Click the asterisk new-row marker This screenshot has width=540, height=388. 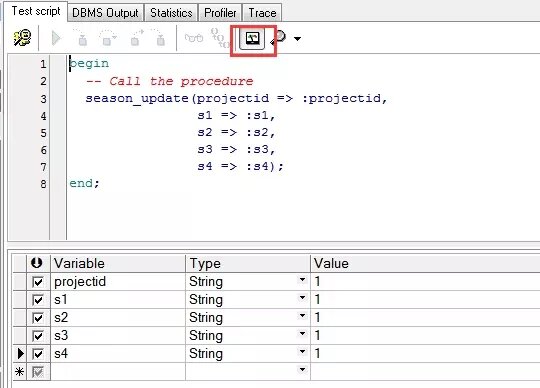20,372
